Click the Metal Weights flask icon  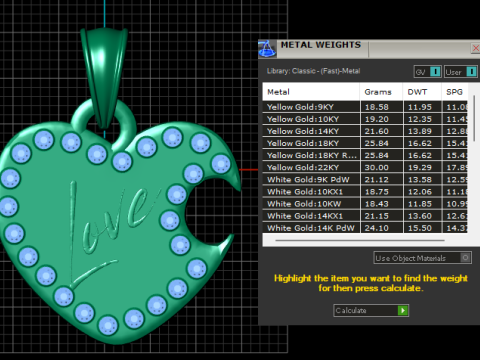[x=267, y=49]
